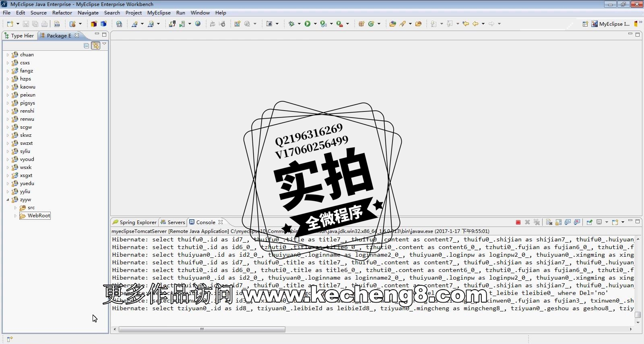Open the New wizard dropdown arrow
This screenshot has height=344, width=644.
point(18,24)
